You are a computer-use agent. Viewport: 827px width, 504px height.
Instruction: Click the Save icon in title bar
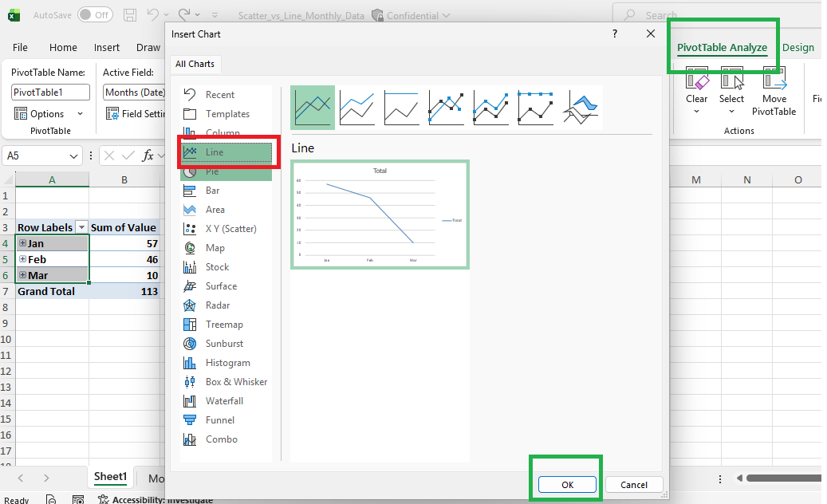tap(130, 15)
